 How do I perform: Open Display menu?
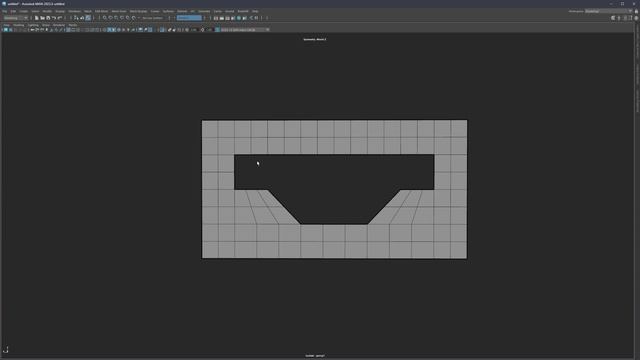tap(60, 11)
